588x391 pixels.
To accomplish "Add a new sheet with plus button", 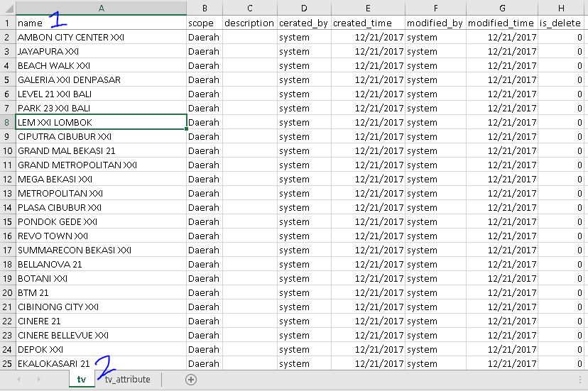I will point(190,380).
